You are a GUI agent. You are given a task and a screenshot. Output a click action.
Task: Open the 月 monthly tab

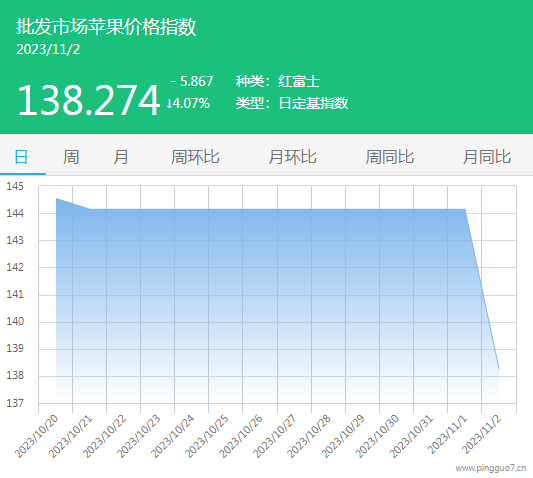(121, 157)
